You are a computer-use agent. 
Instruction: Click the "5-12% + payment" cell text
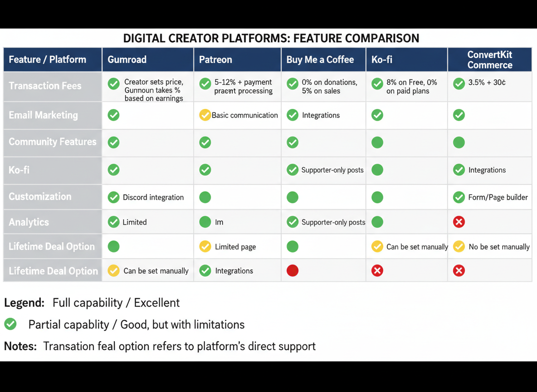pyautogui.click(x=243, y=86)
